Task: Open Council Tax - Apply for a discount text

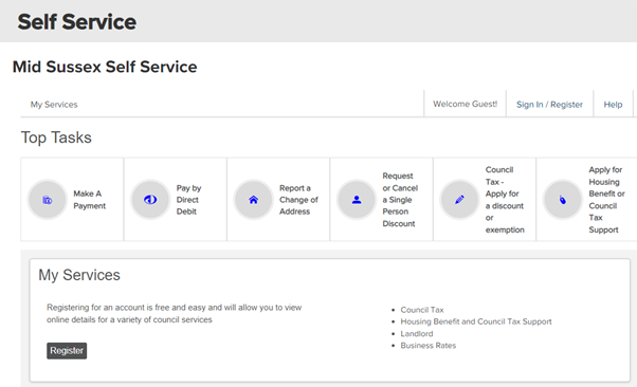Action: [505, 200]
